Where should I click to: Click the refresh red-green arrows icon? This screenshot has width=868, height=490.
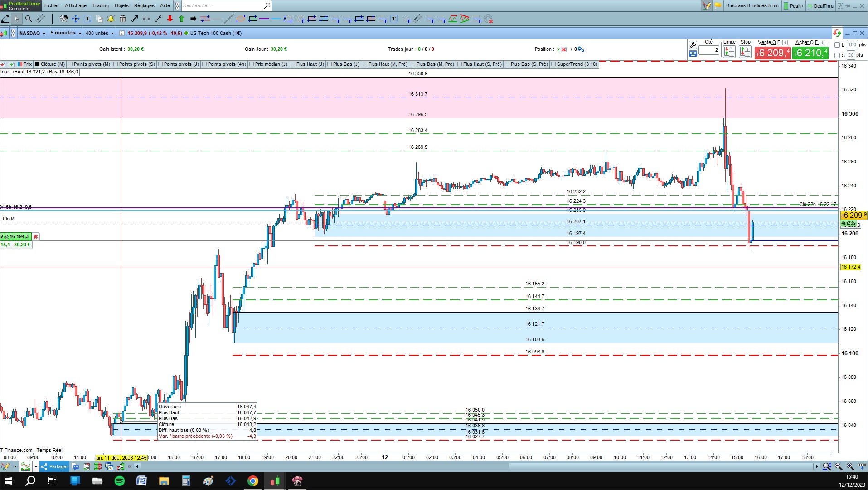837,33
